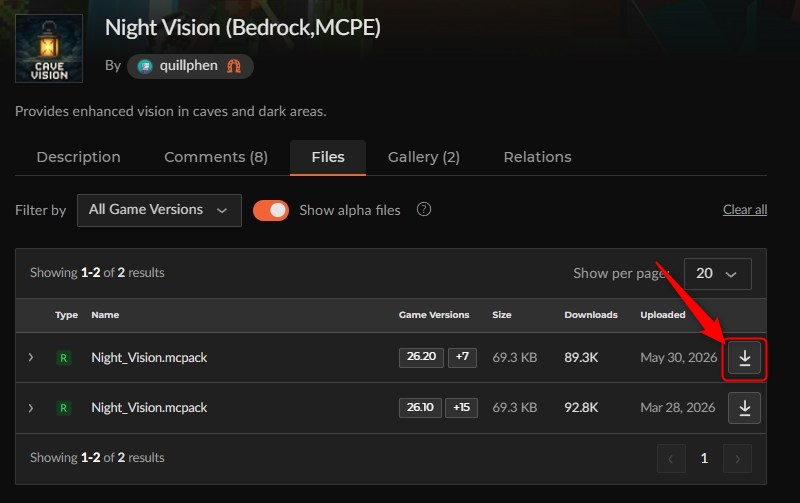Select the Files tab
Image resolution: width=800 pixels, height=503 pixels.
coord(328,158)
